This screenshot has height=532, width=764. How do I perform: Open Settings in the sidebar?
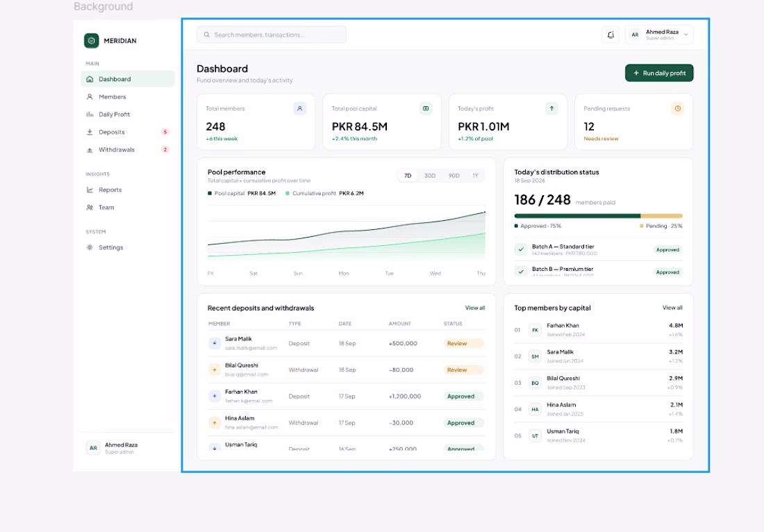coord(128,247)
